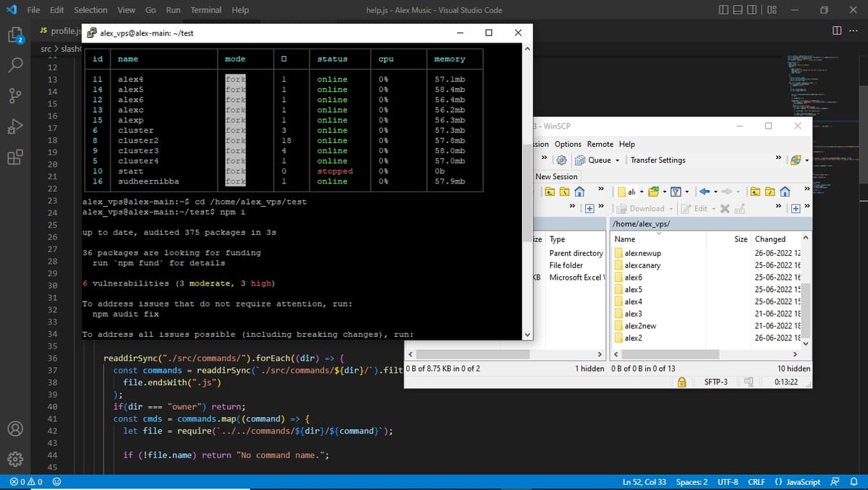Select the alexnewup folder

tap(642, 253)
